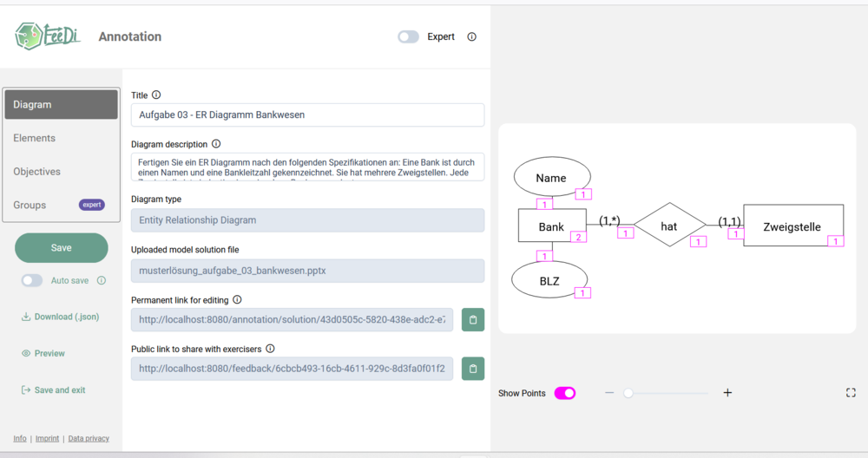This screenshot has width=868, height=458.
Task: Click the info icon next to Title
Action: pos(156,95)
